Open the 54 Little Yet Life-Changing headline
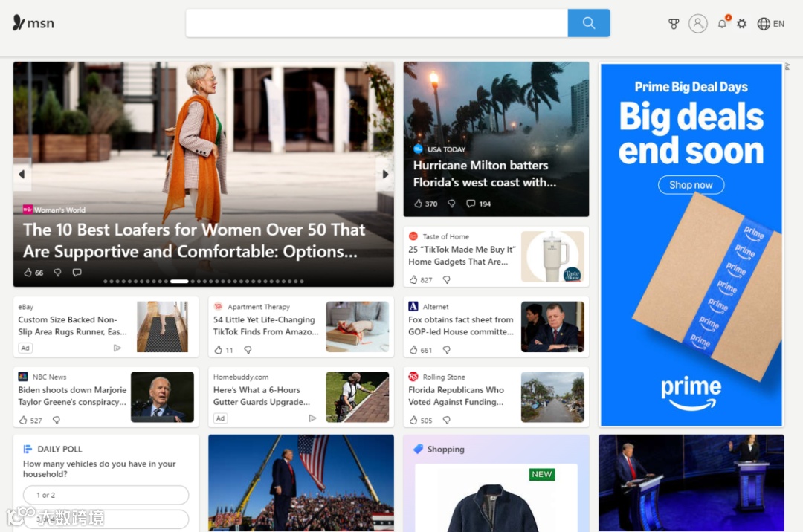This screenshot has width=803, height=532. click(265, 325)
